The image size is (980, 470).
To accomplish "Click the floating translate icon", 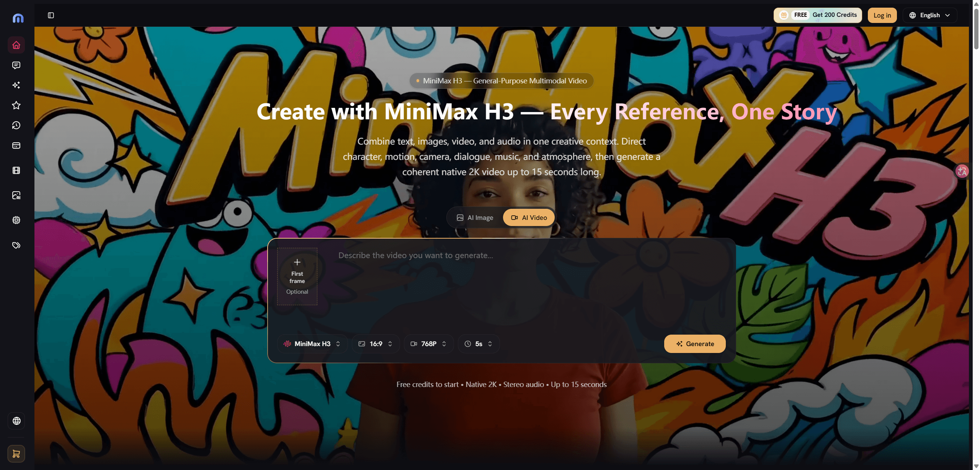I will 962,171.
